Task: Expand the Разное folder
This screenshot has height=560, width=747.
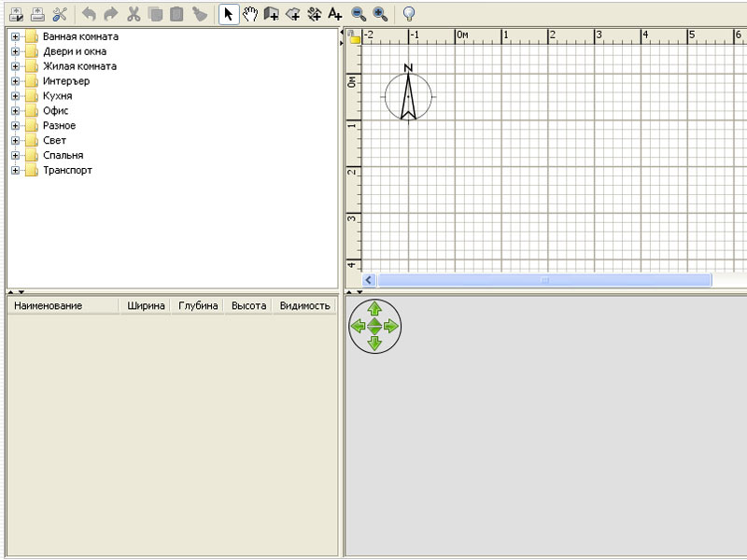Action: (15, 126)
